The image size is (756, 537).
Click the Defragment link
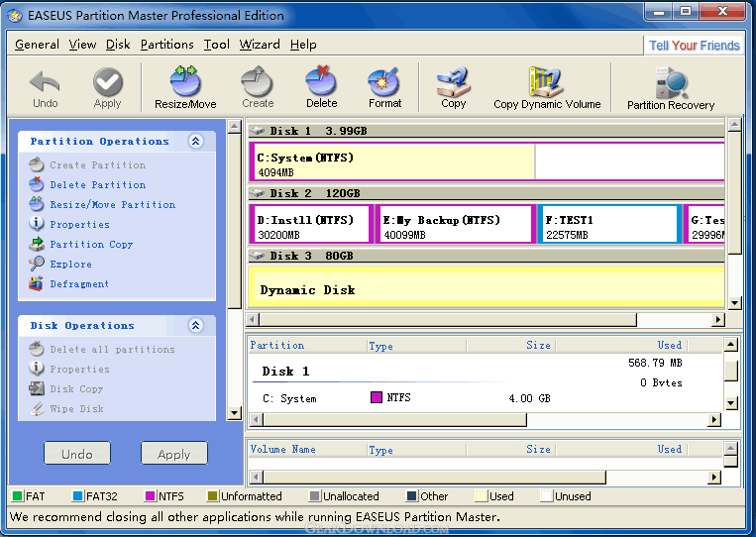coord(79,284)
